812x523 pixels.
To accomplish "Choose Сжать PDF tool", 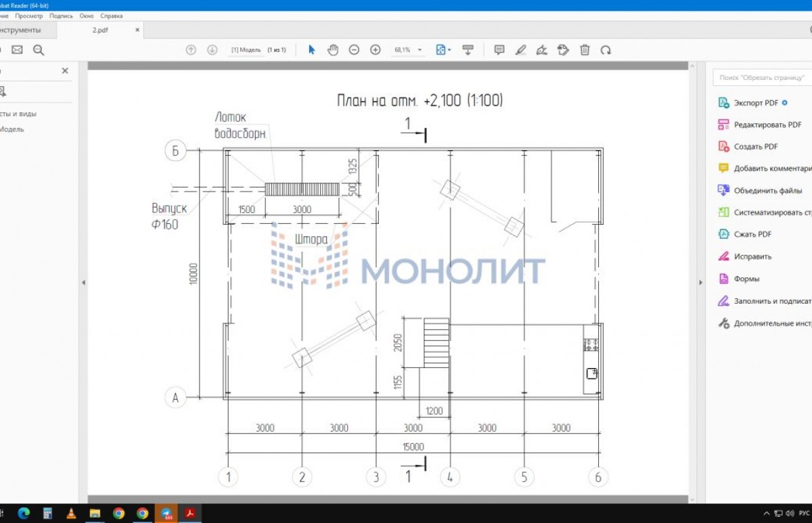I will pos(752,235).
